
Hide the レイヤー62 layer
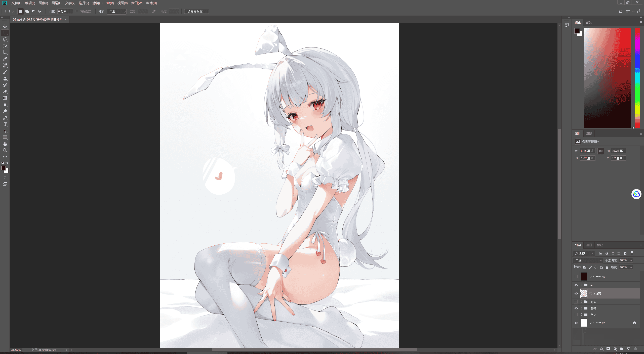576,323
